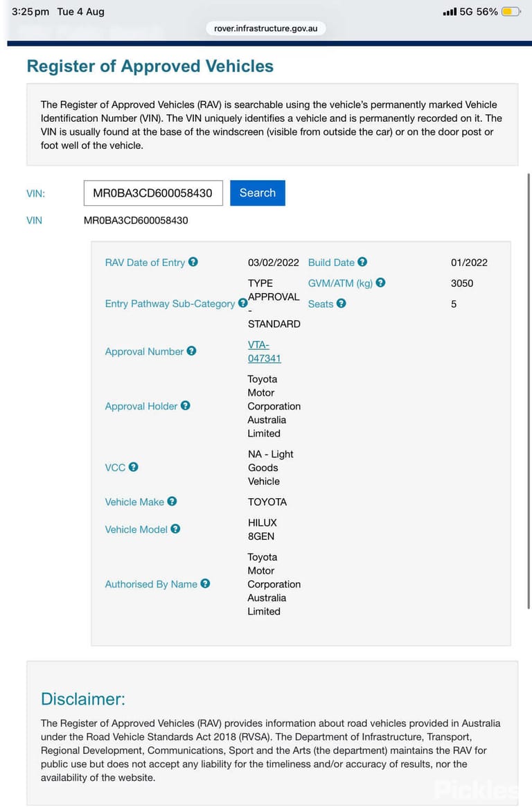This screenshot has width=532, height=810.
Task: Click the GVM/ATM (kg) label
Action: [340, 283]
